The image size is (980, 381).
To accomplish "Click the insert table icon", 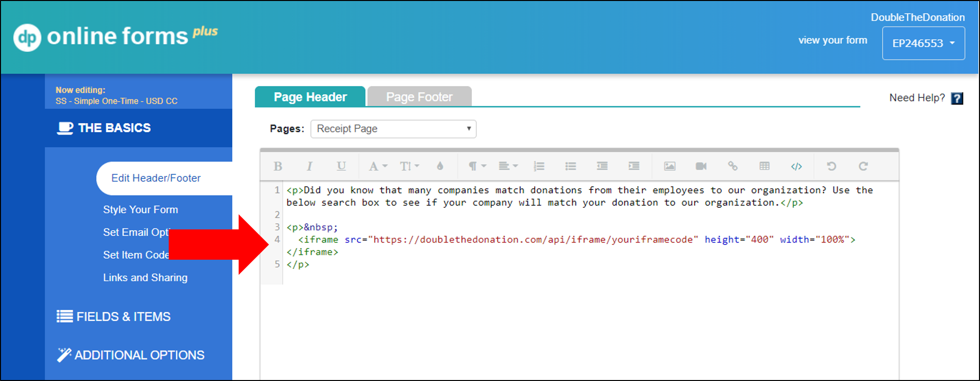I will [764, 166].
